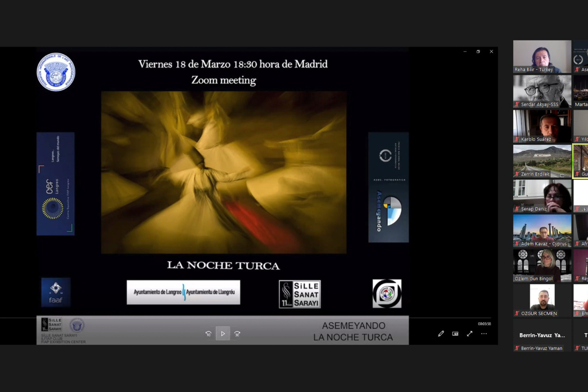Click Karolo Suárez's video tile
The height and width of the screenshot is (392, 588).
click(x=542, y=126)
